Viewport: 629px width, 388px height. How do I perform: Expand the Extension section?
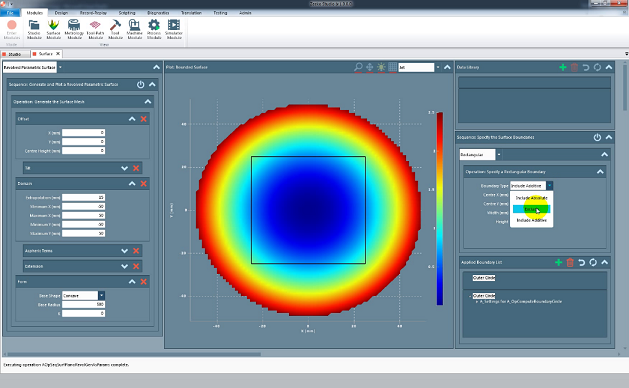tap(124, 266)
